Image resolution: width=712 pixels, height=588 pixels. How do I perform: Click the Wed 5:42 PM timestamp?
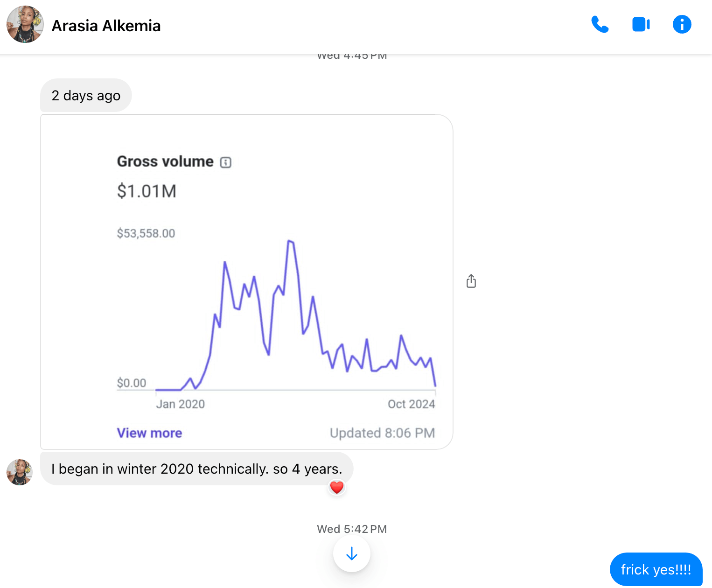351,529
